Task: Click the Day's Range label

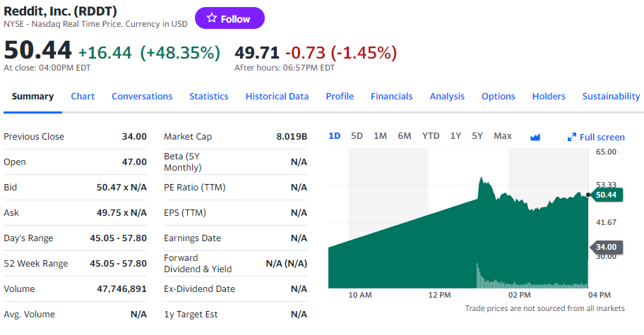Action: (28, 238)
